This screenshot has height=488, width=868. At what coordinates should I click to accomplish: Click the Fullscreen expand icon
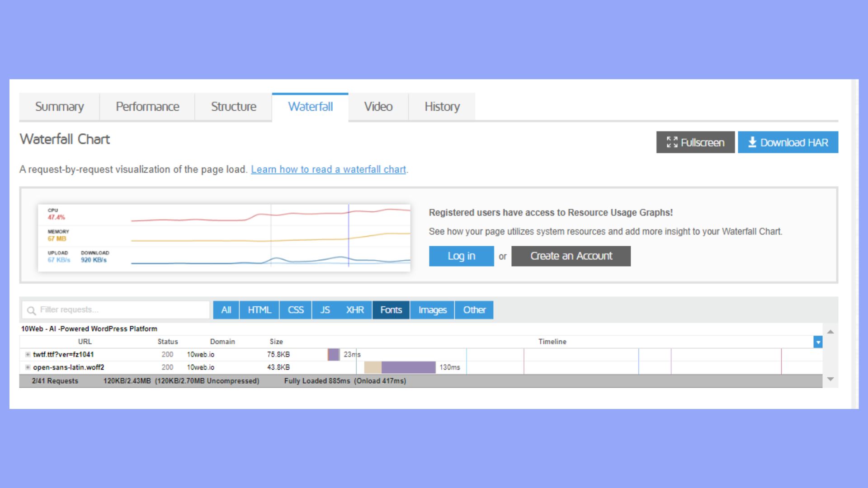pyautogui.click(x=673, y=142)
